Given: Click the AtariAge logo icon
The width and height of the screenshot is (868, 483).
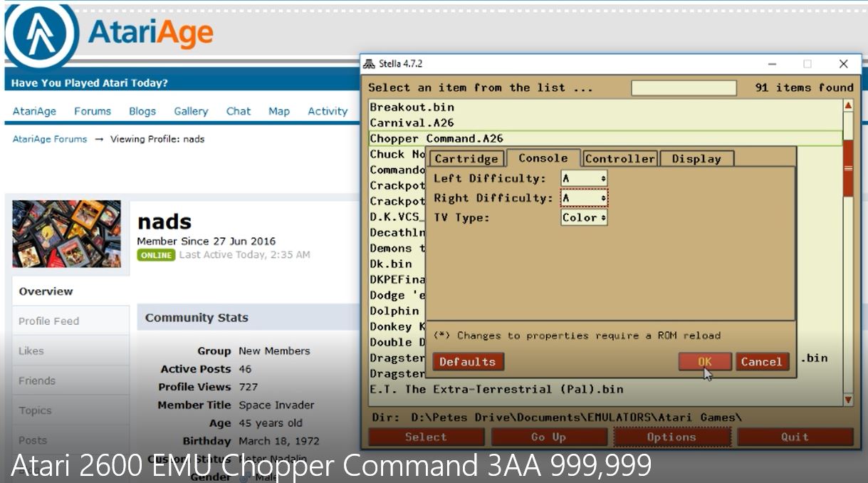Looking at the screenshot, I should (41, 35).
